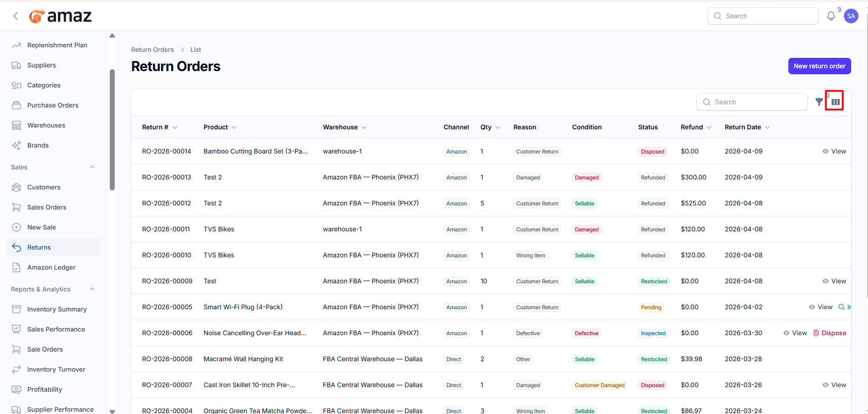The image size is (868, 414).
Task: Open Supplier Performance report
Action: 54,409
